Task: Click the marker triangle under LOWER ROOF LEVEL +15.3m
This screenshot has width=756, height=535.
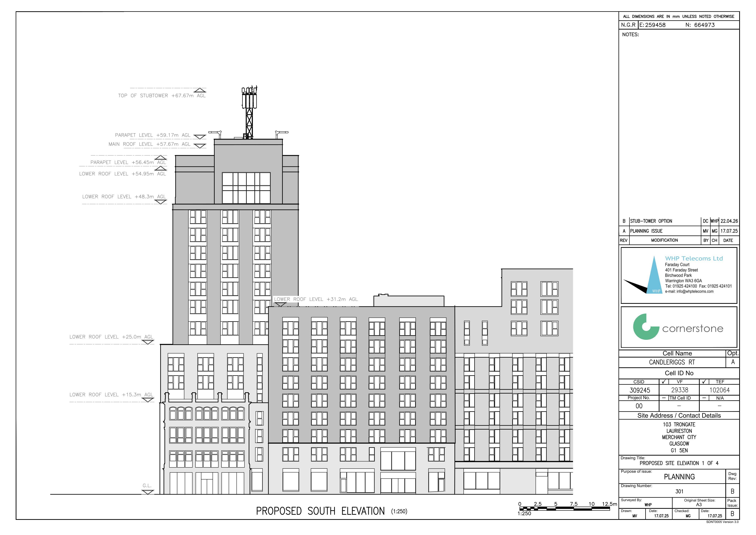Action: click(147, 400)
